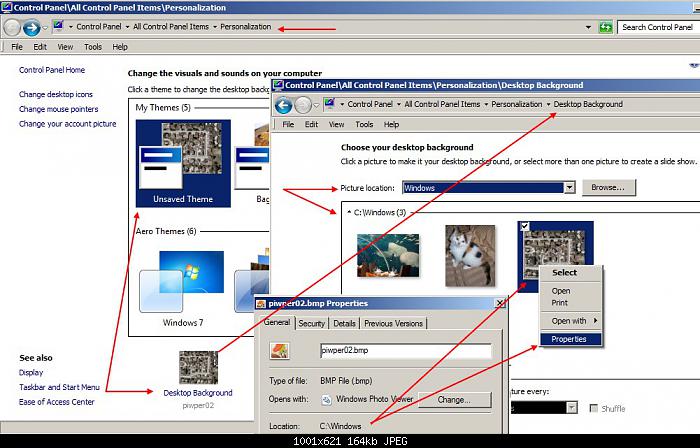700x448 pixels.
Task: Open Ease of Access Center link
Action: [57, 402]
